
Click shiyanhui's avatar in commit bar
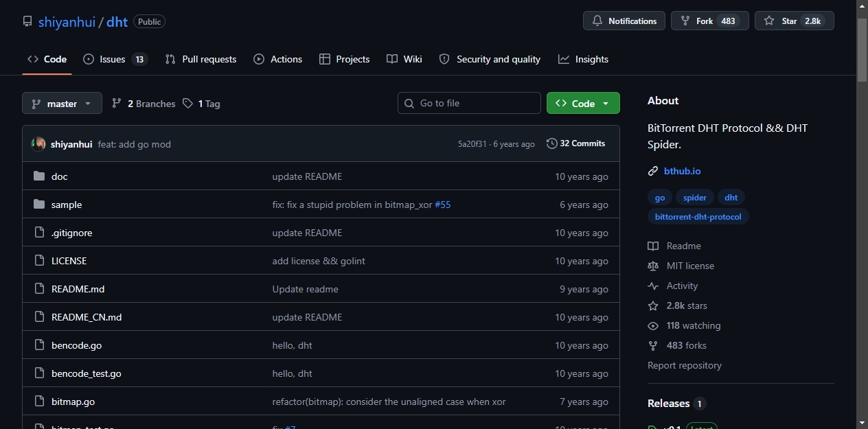click(x=38, y=144)
